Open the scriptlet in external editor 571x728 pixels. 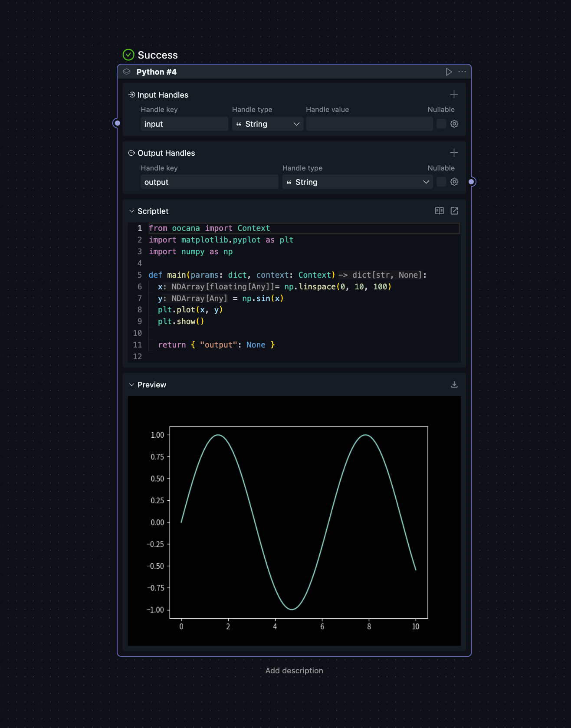[x=454, y=211]
